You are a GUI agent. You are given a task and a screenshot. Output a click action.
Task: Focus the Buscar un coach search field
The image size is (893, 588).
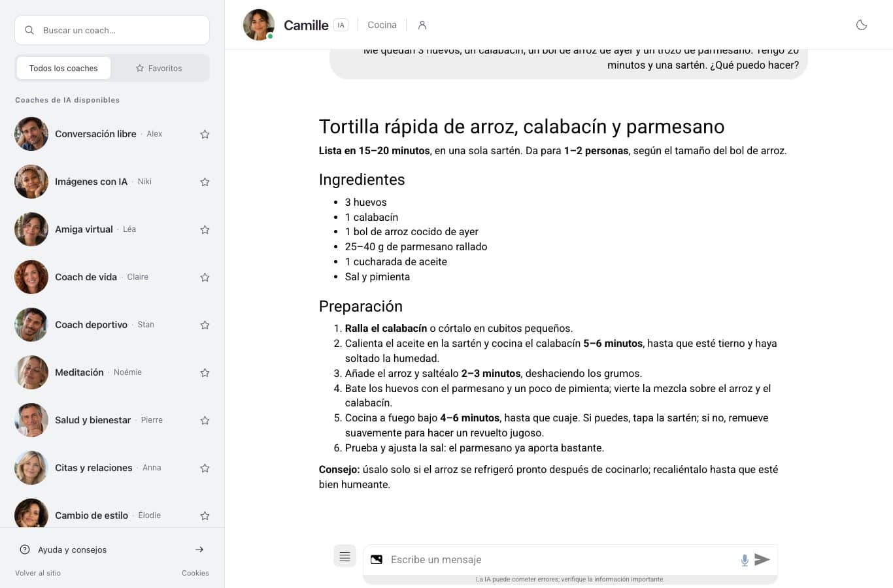[112, 30]
